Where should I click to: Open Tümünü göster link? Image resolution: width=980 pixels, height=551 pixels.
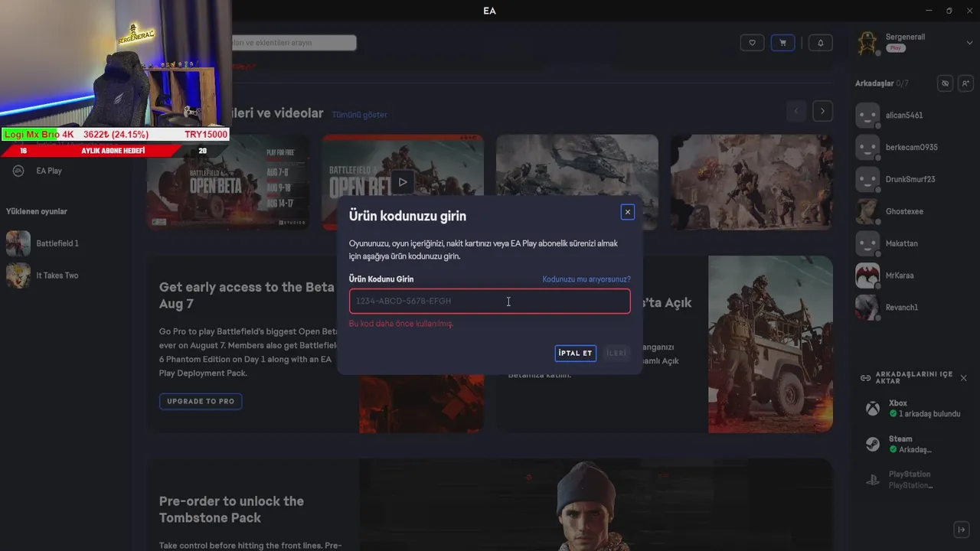point(360,115)
